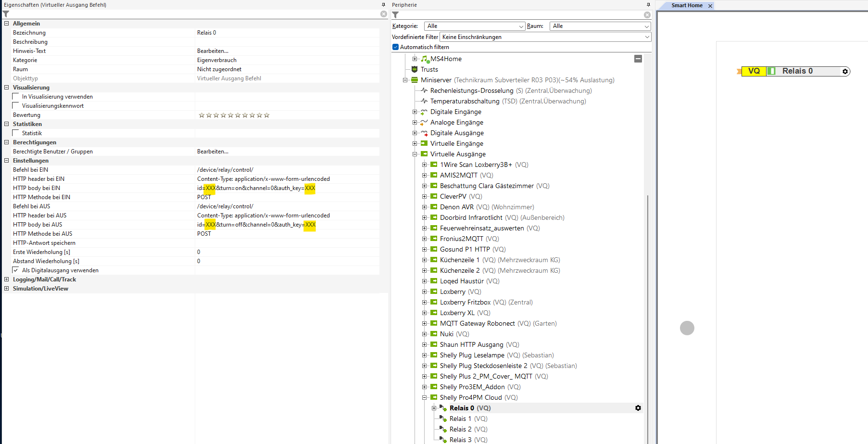Click the VQ label on Relais 0 block
Viewport: 868px width, 444px height.
click(754, 71)
